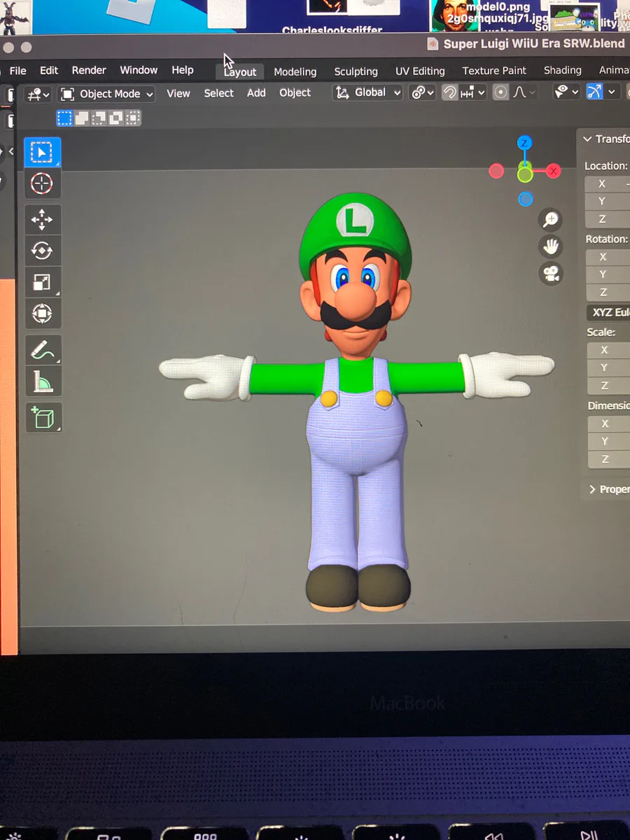Open XYZ Euler rotation mode dropdown
The width and height of the screenshot is (630, 840).
click(x=608, y=312)
